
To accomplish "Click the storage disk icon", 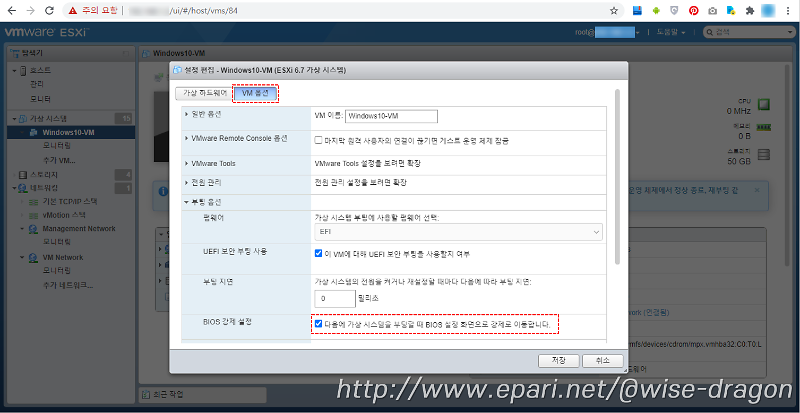I will click(x=763, y=155).
